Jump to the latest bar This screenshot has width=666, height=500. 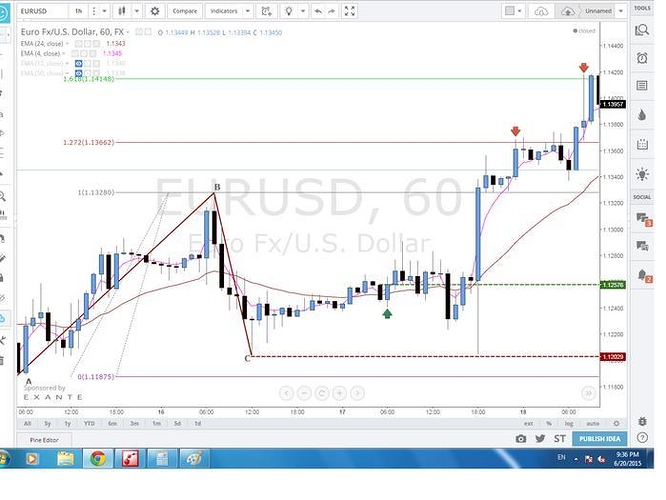click(x=588, y=393)
